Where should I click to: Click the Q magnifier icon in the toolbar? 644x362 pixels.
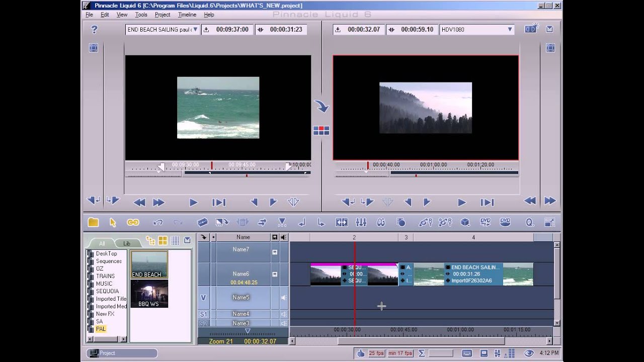click(x=530, y=222)
